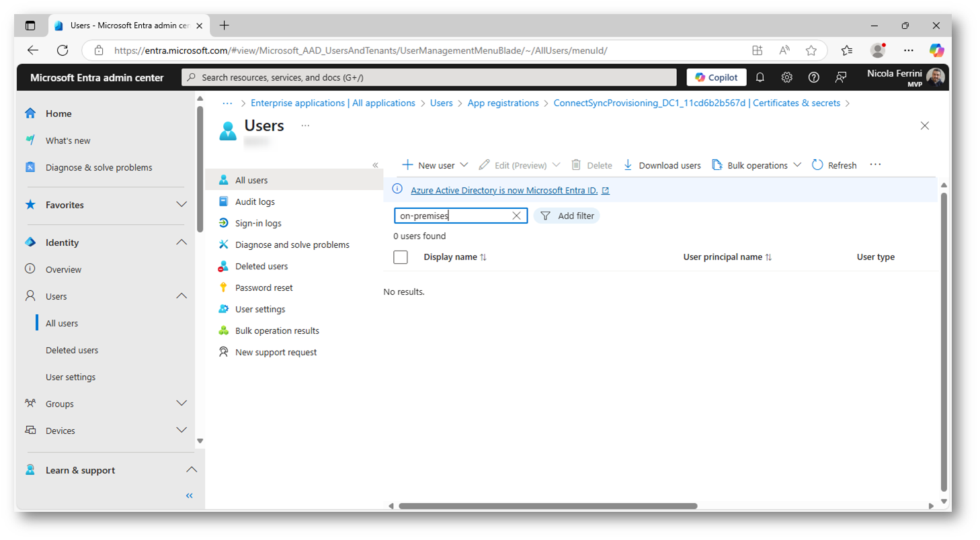The image size is (980, 540).
Task: Click the Identity diamond icon
Action: [30, 242]
